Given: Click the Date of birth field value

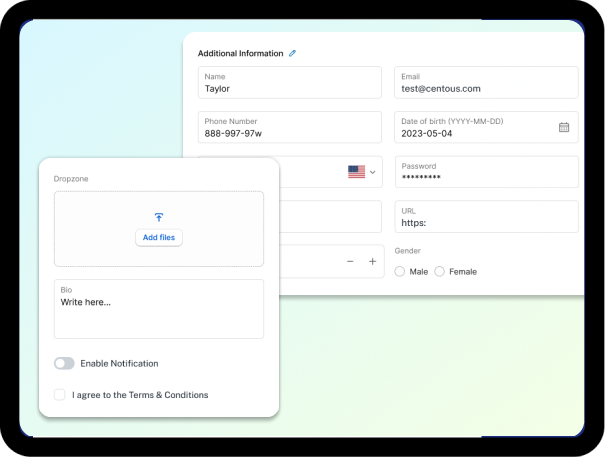Looking at the screenshot, I should coord(426,134).
